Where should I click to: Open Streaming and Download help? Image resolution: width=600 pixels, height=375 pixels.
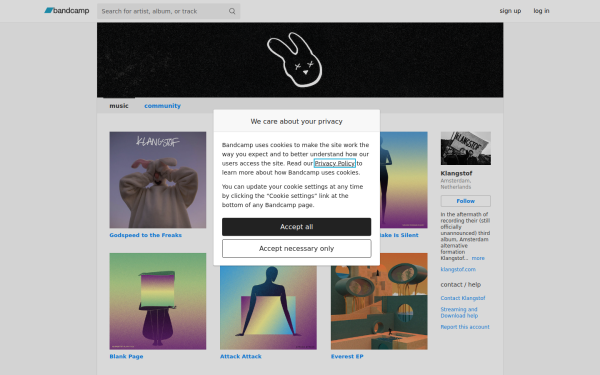459,312
